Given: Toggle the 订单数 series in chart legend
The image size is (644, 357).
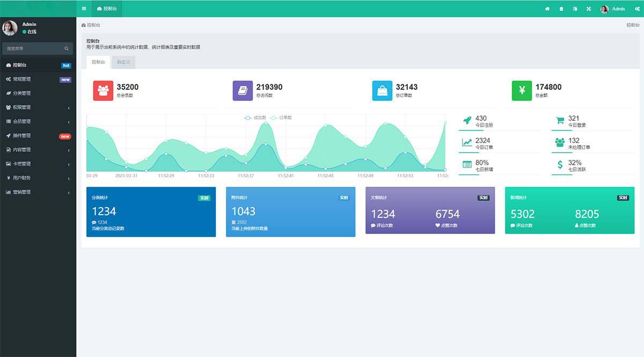Looking at the screenshot, I should point(281,118).
